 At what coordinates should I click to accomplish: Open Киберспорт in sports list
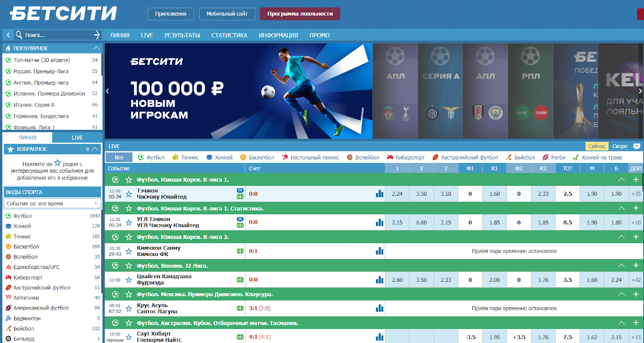point(28,277)
